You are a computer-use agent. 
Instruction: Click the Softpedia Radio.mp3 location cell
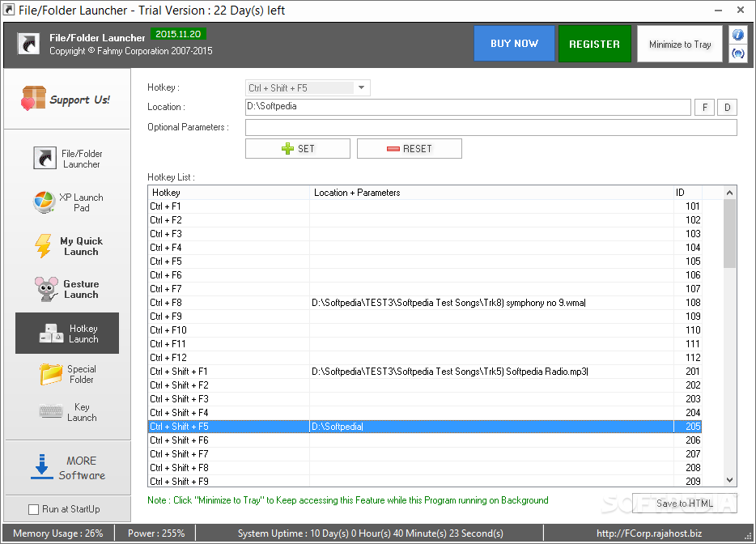pyautogui.click(x=491, y=372)
